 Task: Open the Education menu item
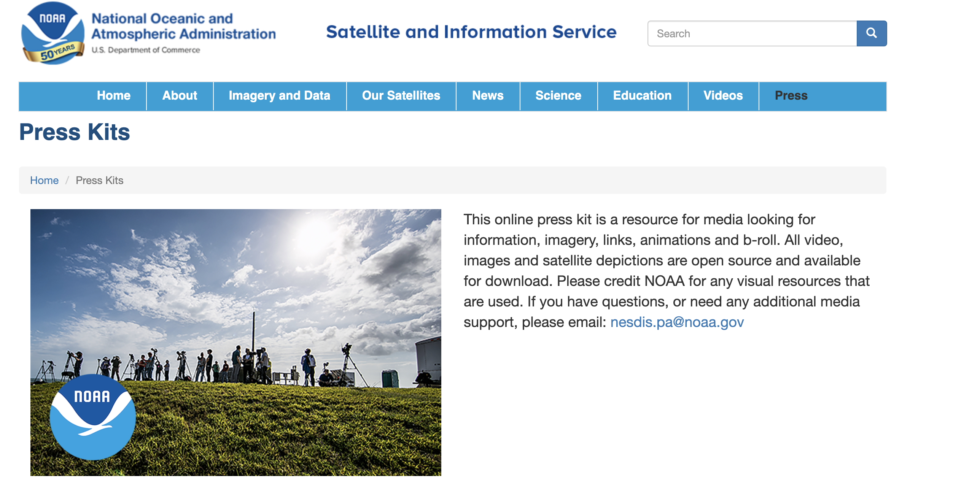pyautogui.click(x=643, y=96)
